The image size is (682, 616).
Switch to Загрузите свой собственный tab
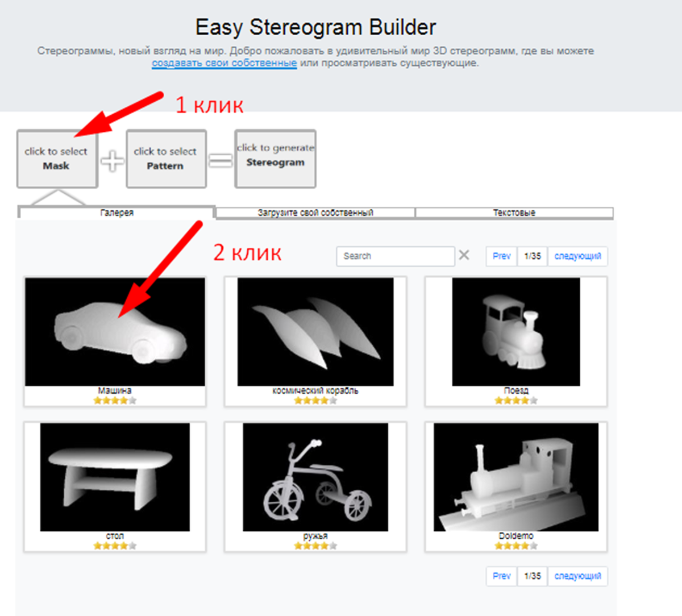pyautogui.click(x=315, y=213)
